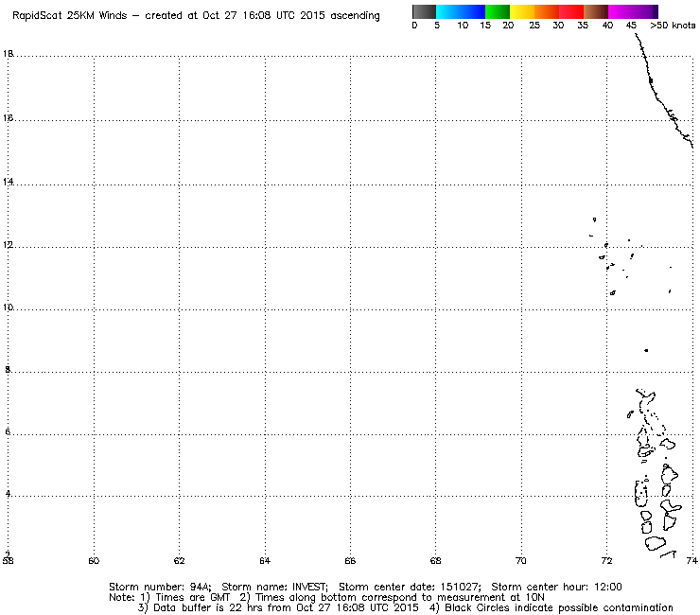This screenshot has width=700, height=615.
Task: Click the word "ascending" in the header
Action: 356,16
